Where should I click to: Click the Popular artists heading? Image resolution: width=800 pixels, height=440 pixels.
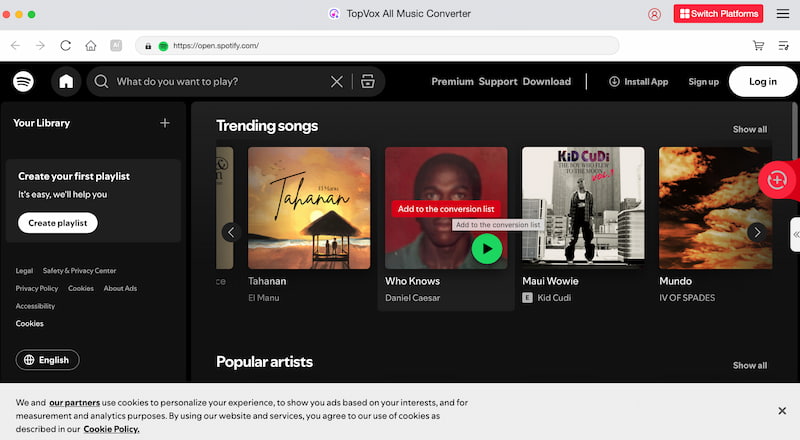click(264, 362)
